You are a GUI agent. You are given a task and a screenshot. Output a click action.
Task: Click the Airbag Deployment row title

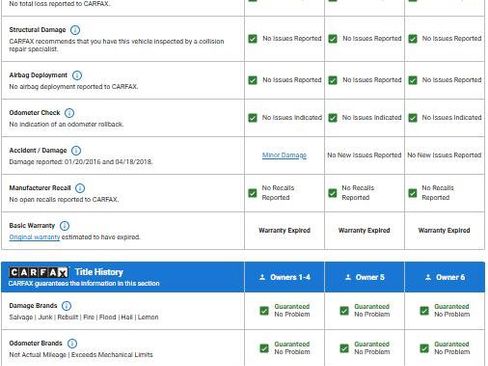click(x=38, y=75)
